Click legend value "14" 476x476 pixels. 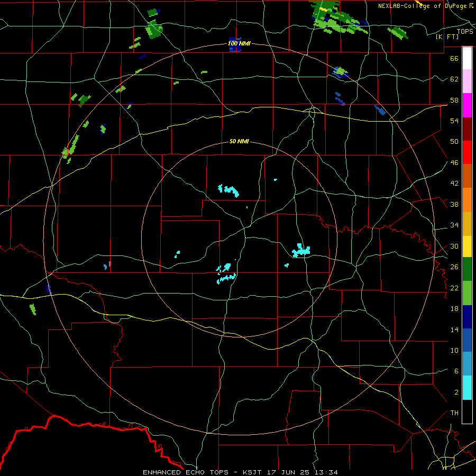pos(454,329)
